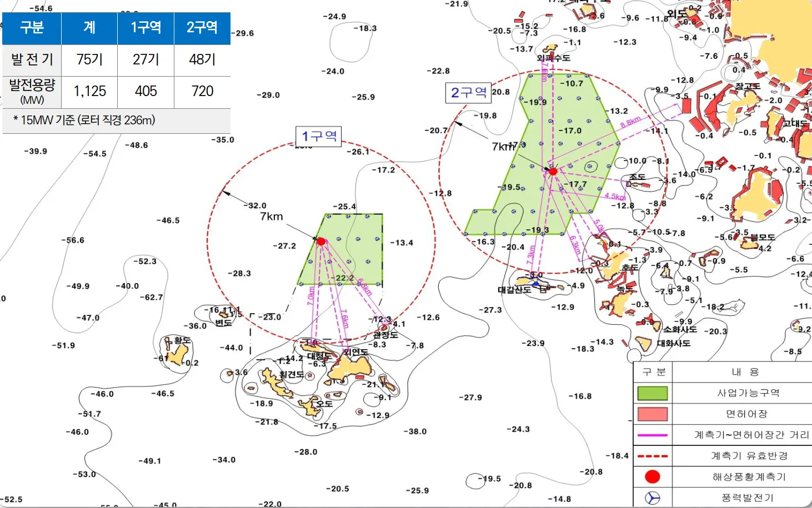This screenshot has width=812, height=508.
Task: Select the 1구역 column header in the table
Action: point(146,28)
